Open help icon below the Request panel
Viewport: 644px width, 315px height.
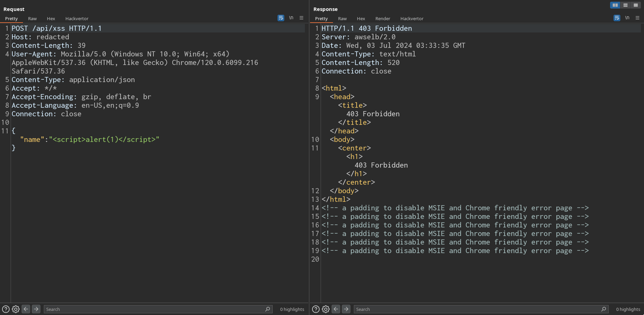tap(6, 309)
